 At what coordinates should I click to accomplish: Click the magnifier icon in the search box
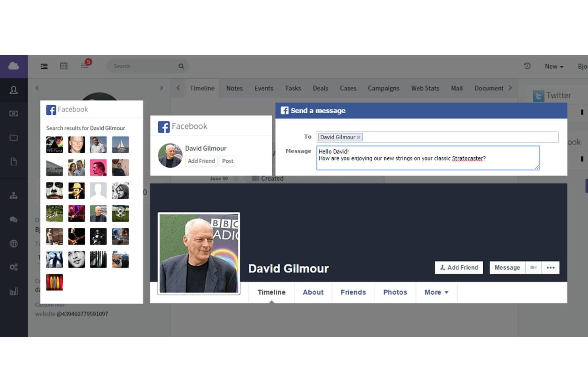coord(181,66)
